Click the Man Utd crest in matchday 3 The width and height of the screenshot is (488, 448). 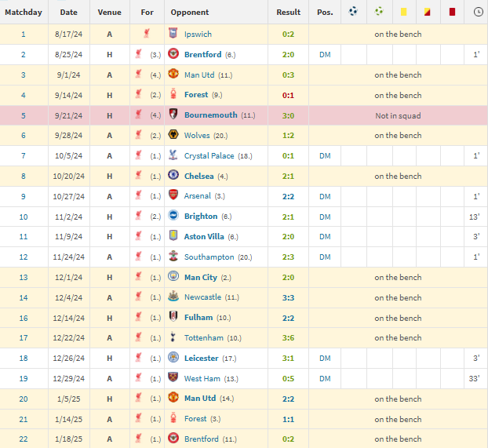(x=173, y=74)
